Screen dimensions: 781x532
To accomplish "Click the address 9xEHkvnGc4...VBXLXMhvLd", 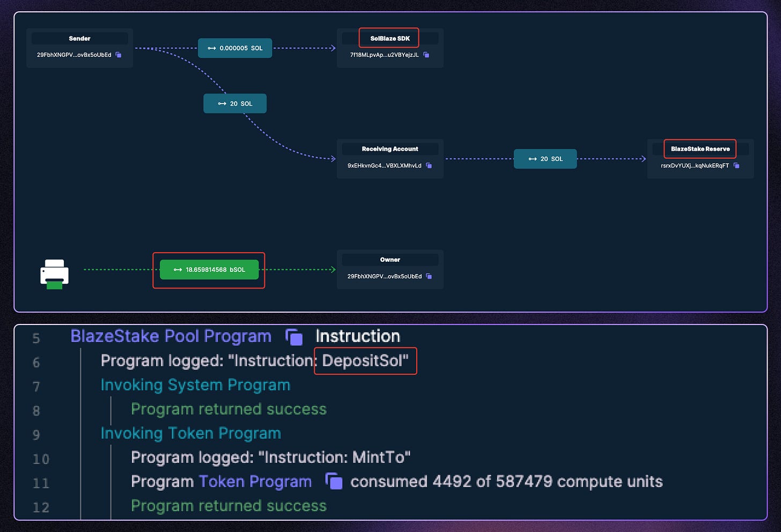I will click(x=385, y=166).
